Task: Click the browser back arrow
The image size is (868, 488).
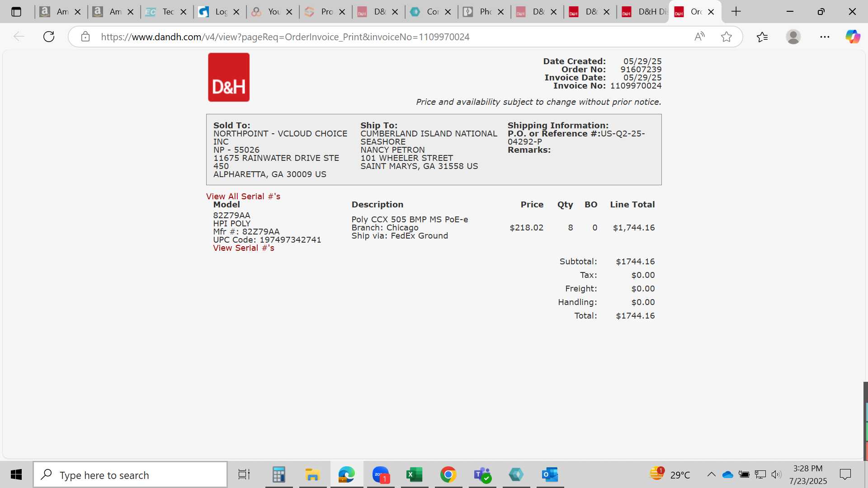Action: pos(19,37)
